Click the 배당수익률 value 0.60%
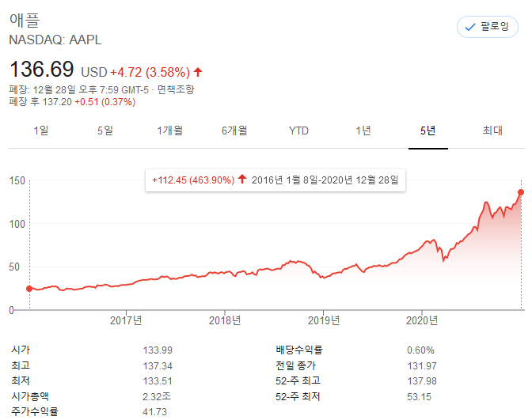The width and height of the screenshot is (532, 420). click(x=420, y=350)
